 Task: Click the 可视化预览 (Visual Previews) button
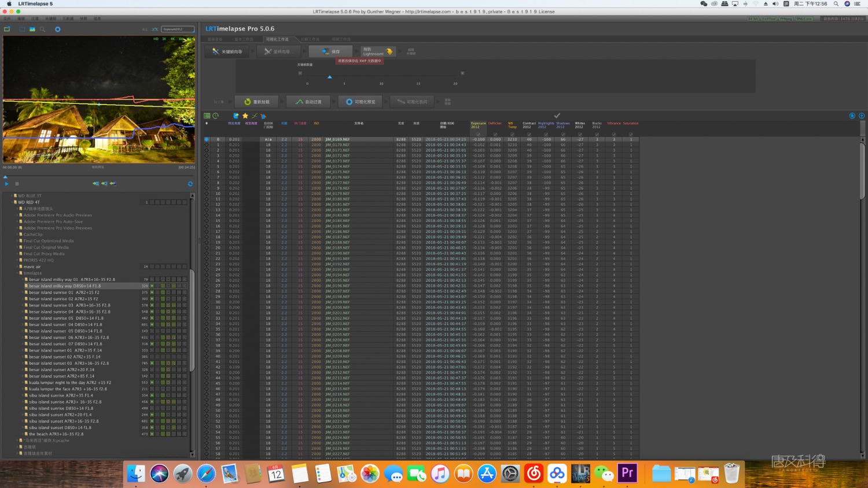(x=361, y=102)
